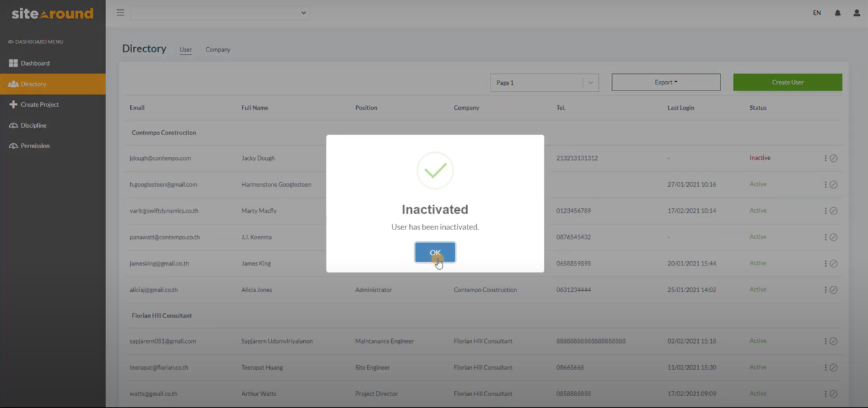Image resolution: width=868 pixels, height=408 pixels.
Task: Open the user profile icon top right
Action: [857, 12]
